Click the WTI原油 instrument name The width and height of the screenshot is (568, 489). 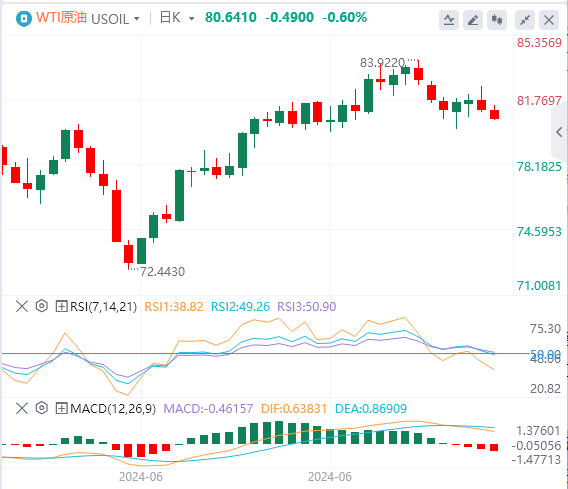tap(61, 17)
